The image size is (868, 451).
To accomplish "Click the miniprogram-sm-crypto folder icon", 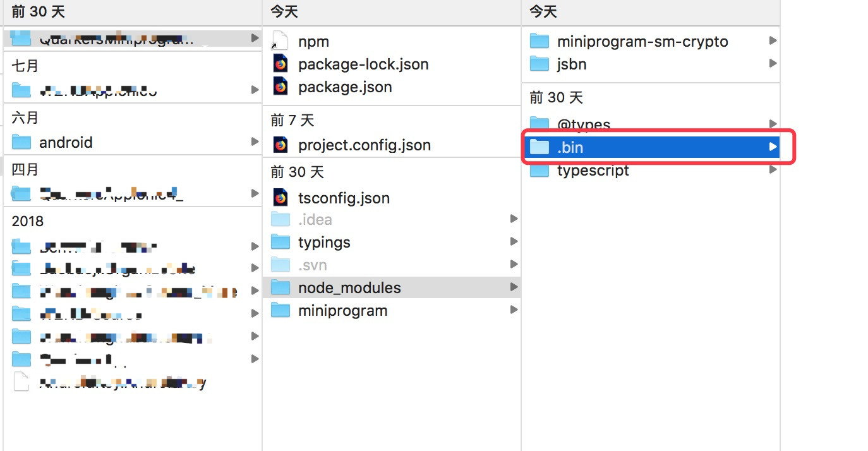I will pyautogui.click(x=539, y=41).
